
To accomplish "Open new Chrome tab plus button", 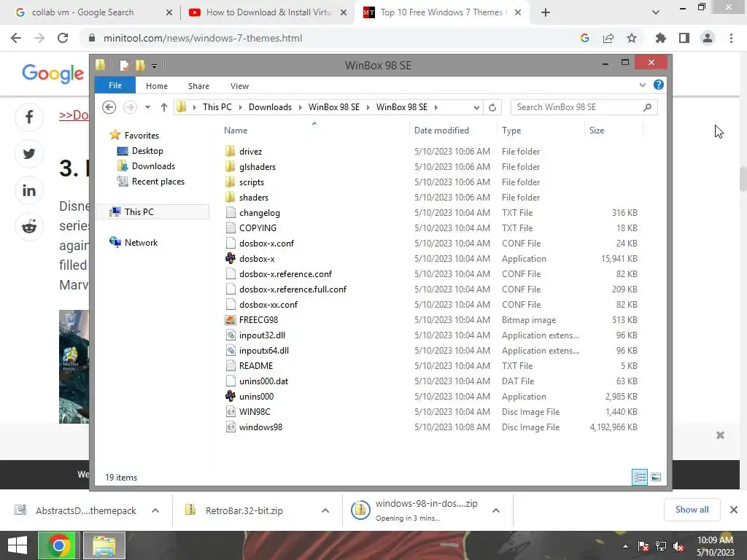I will pyautogui.click(x=546, y=12).
